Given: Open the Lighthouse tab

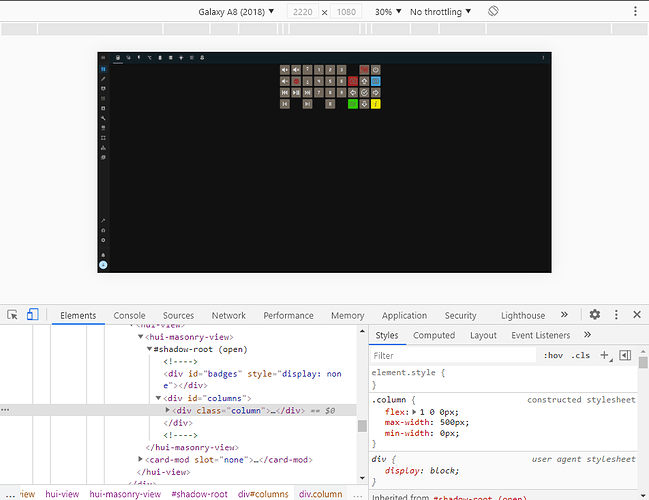Looking at the screenshot, I should pyautogui.click(x=523, y=315).
